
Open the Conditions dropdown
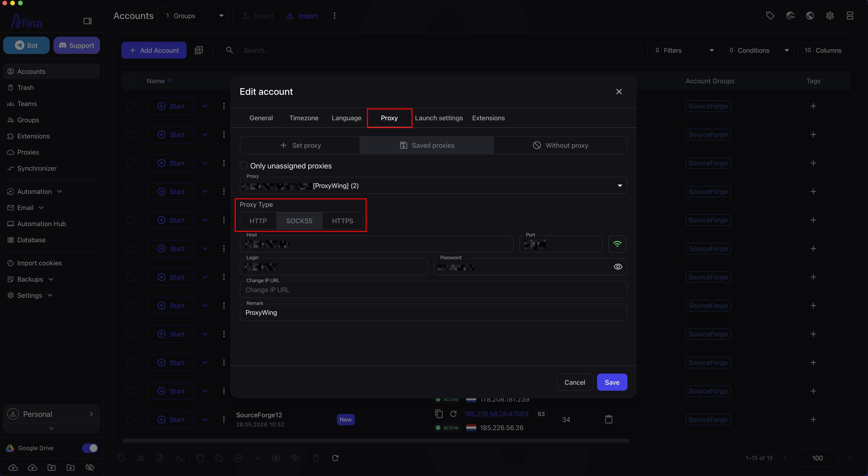click(759, 50)
